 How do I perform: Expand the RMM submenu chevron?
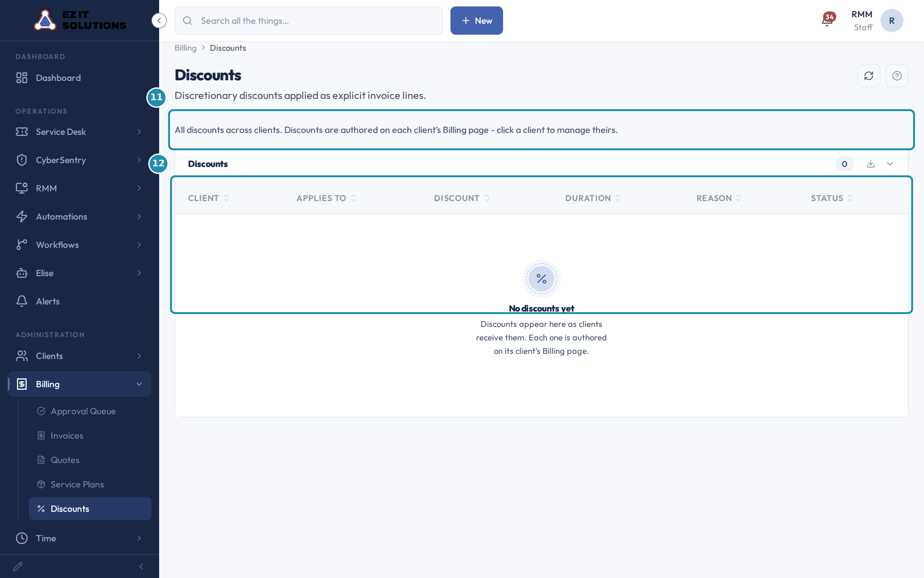pyautogui.click(x=139, y=188)
